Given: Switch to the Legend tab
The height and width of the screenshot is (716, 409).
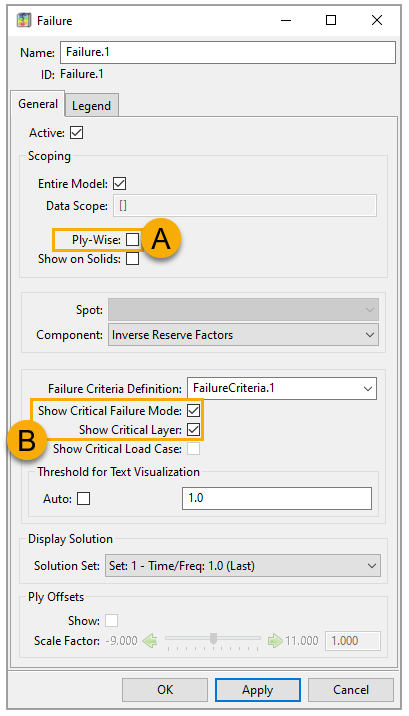Looking at the screenshot, I should pos(91,105).
